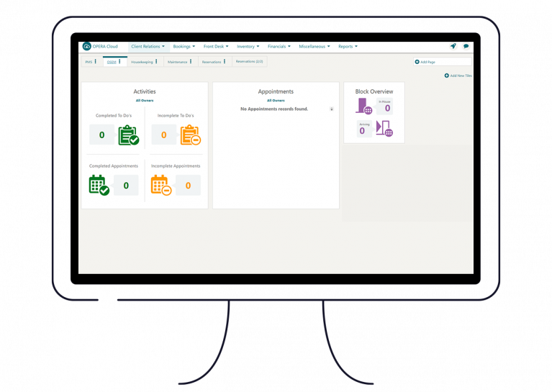The width and height of the screenshot is (552, 392).
Task: Expand the Client Relations menu
Action: point(148,47)
